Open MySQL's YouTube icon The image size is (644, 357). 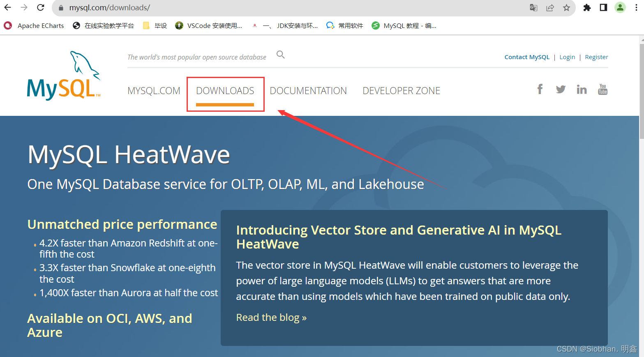click(x=602, y=89)
